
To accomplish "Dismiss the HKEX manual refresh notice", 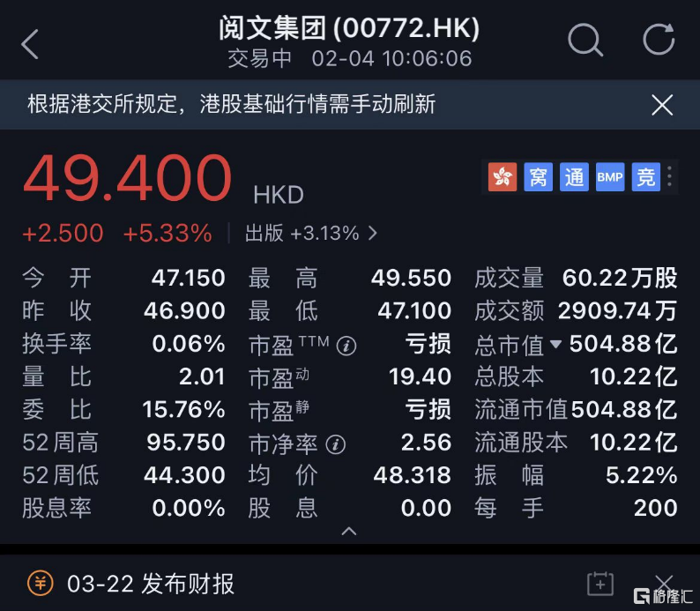I will [x=662, y=106].
